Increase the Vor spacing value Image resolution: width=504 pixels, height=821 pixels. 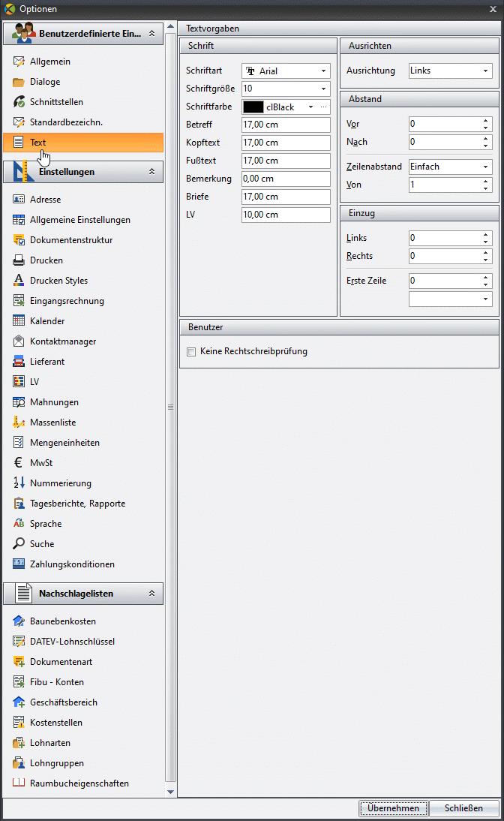coord(486,120)
